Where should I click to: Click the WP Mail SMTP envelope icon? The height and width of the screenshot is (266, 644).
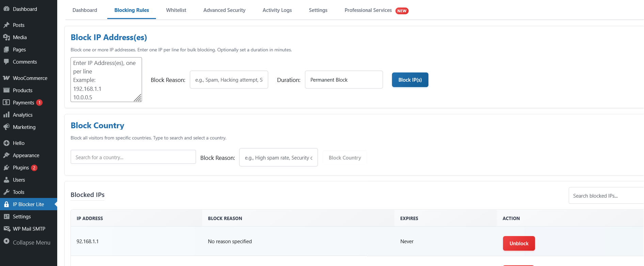6,229
